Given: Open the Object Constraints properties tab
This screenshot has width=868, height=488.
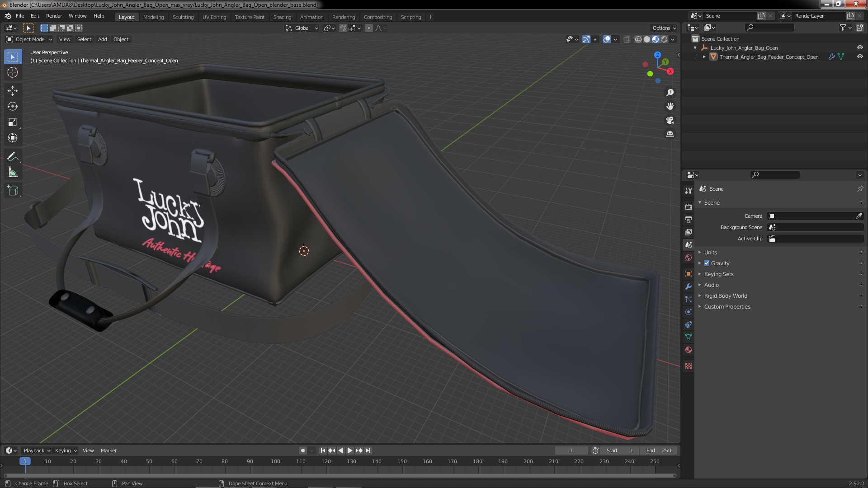Looking at the screenshot, I should [688, 324].
